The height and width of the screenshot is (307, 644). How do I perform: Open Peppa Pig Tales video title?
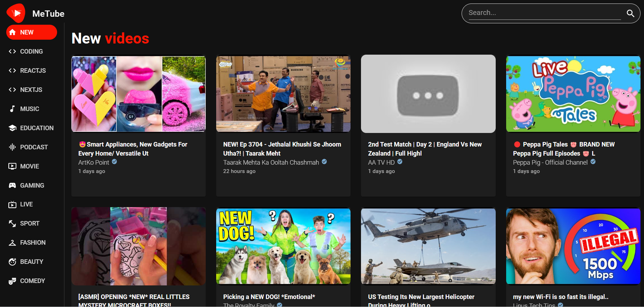[564, 149]
